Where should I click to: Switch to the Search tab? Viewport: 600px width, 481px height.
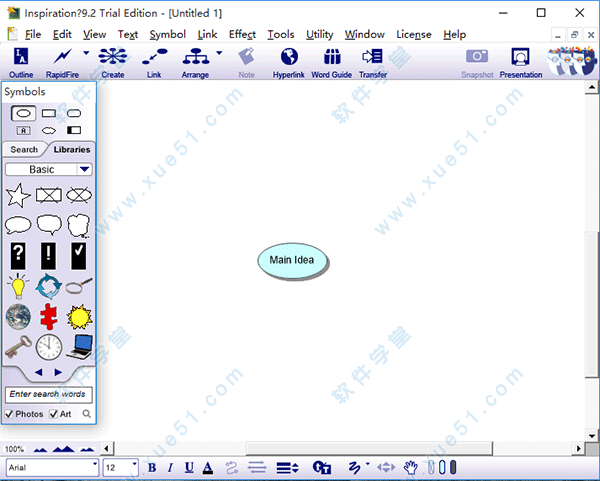24,150
